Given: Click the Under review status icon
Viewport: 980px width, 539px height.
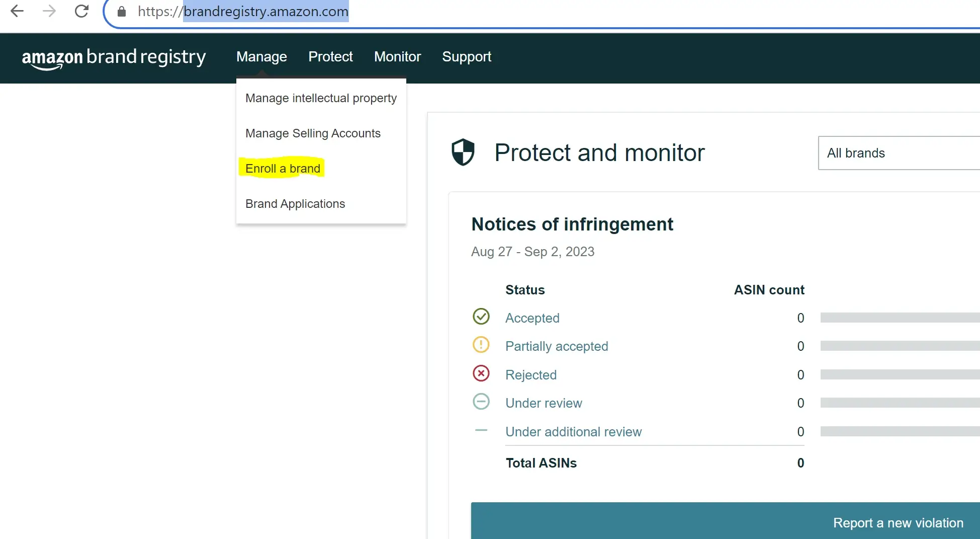Looking at the screenshot, I should tap(481, 402).
